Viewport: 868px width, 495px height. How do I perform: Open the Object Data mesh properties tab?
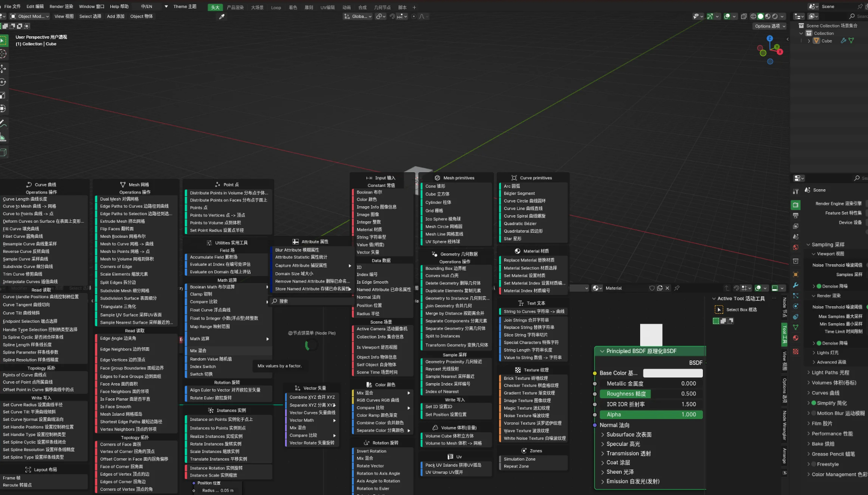pos(795,327)
